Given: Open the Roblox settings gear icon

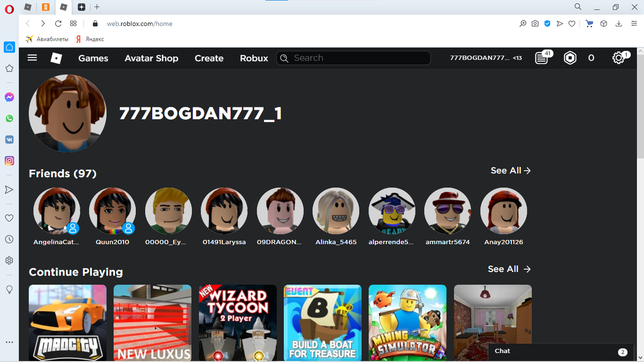Looking at the screenshot, I should pos(618,58).
